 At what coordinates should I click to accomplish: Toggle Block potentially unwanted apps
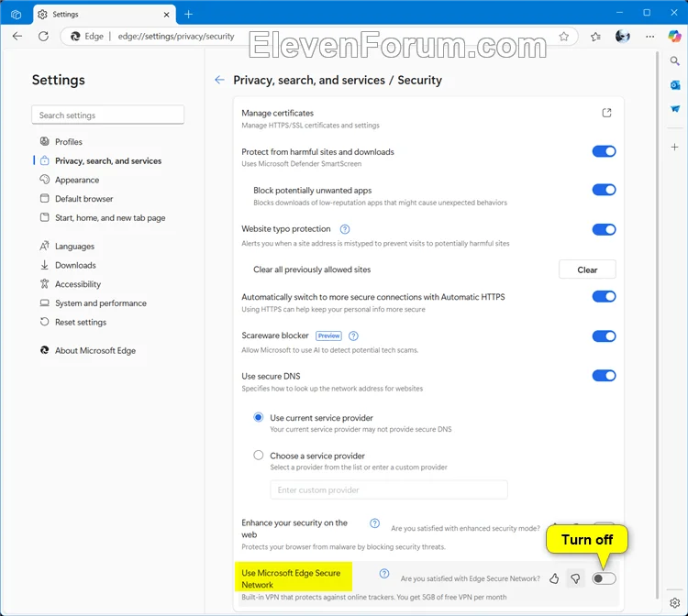[604, 190]
